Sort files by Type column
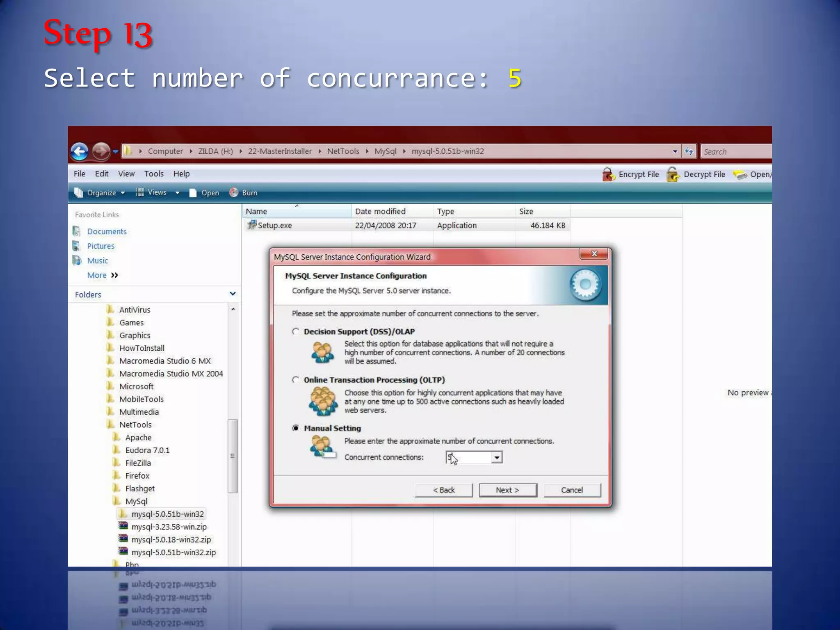The image size is (840, 630). coord(475,211)
